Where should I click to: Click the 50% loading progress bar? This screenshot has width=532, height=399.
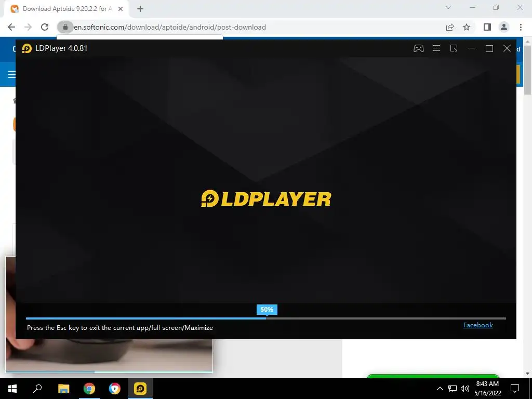[x=265, y=318]
